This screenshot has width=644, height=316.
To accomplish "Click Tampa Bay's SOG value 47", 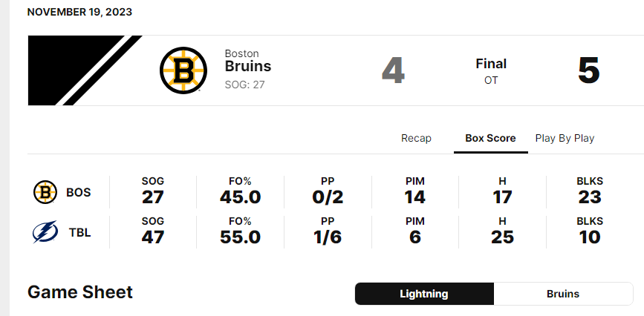I will (153, 237).
